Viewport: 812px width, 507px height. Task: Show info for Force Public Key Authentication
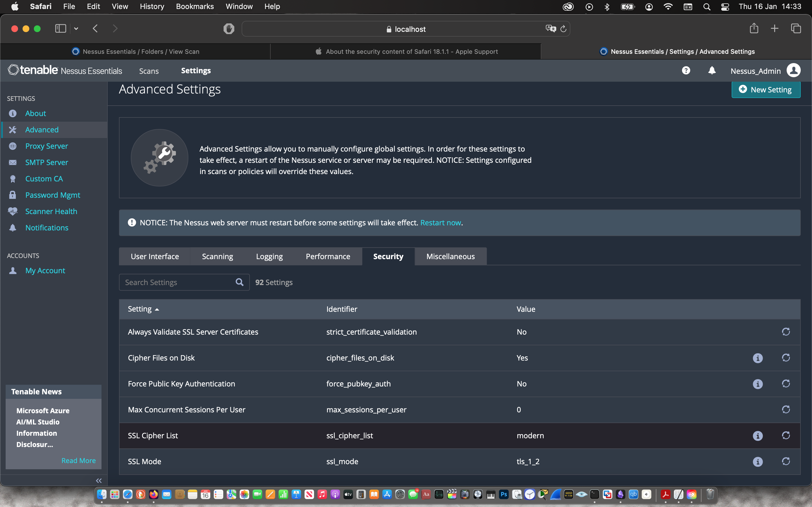[x=758, y=384]
